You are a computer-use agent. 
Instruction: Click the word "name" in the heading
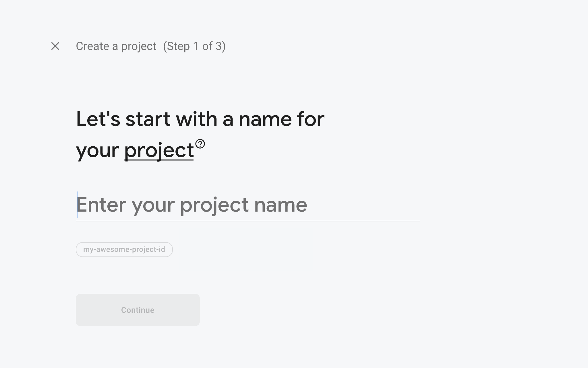coord(265,119)
